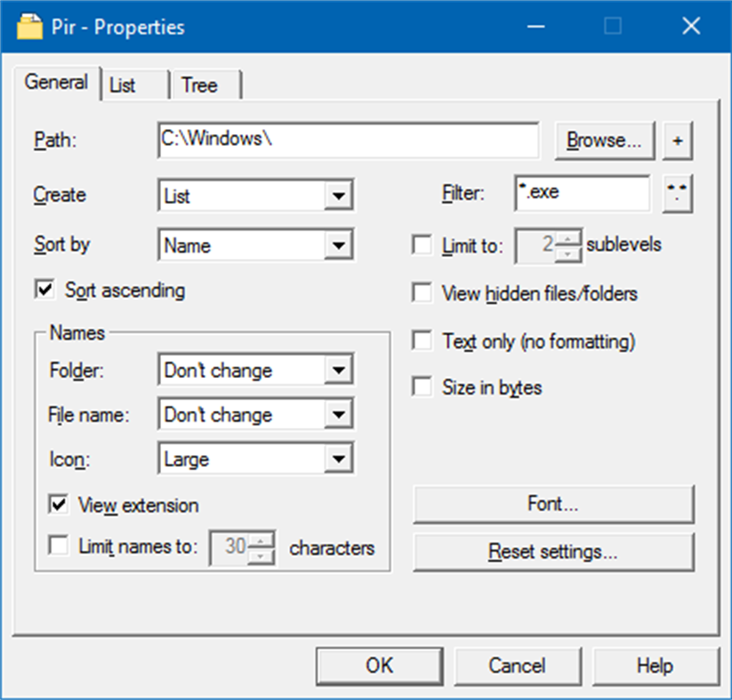The width and height of the screenshot is (732, 700).
Task: Click the plus icon beside the Browse button
Action: (678, 140)
